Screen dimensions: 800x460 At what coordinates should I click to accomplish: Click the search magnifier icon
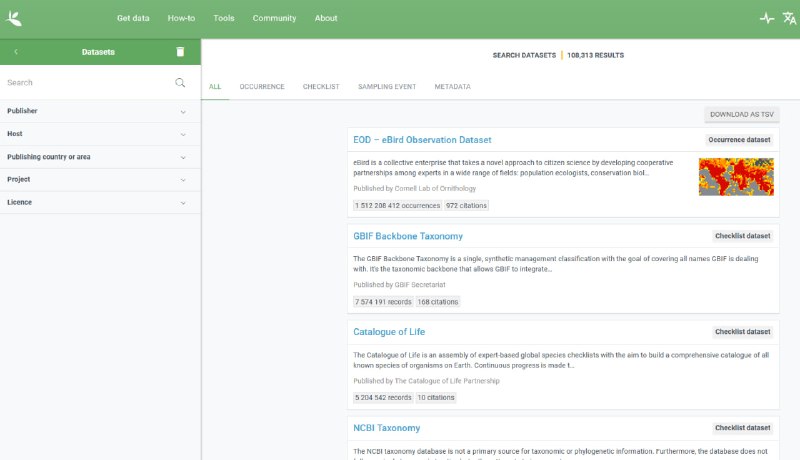pyautogui.click(x=180, y=83)
